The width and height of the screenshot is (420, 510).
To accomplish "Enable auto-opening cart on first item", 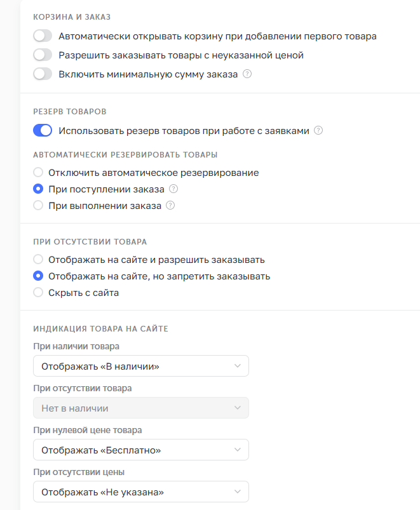I will (42, 36).
